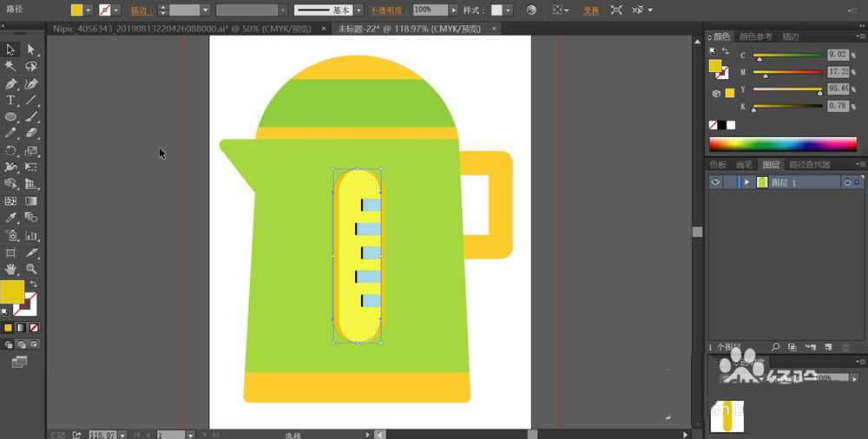Switch to the 路径查找器 panel tab
The width and height of the screenshot is (868, 439).
[x=808, y=164]
